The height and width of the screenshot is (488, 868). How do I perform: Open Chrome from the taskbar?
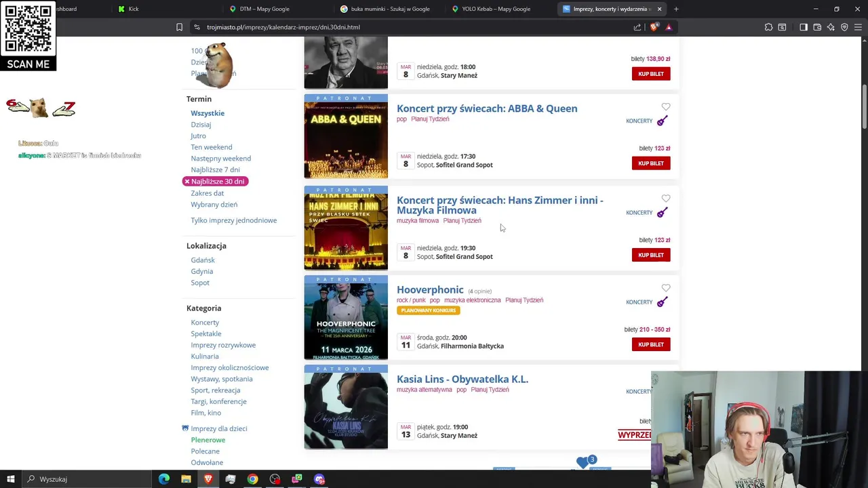252,479
